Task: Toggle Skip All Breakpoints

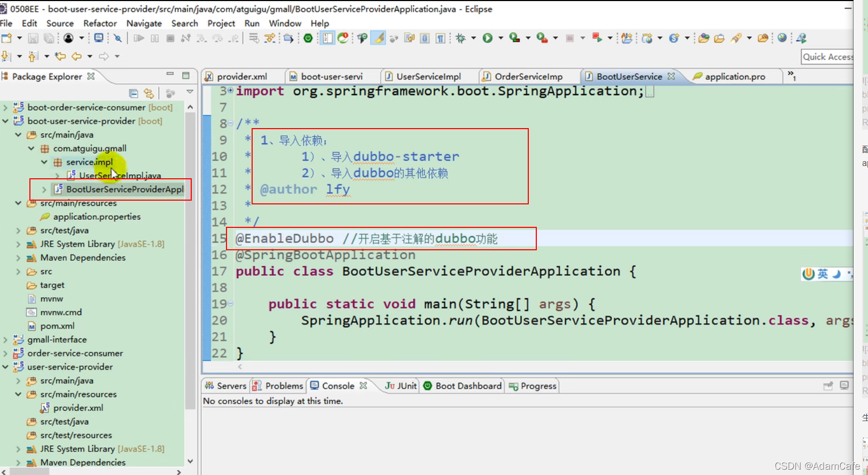Action: 118,38
